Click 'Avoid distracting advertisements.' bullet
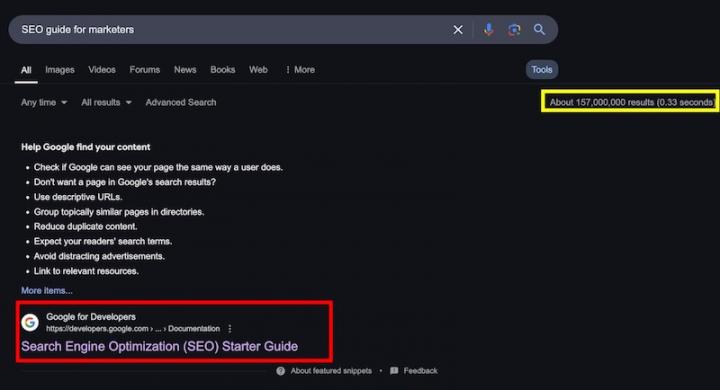720x390 pixels. pyautogui.click(x=99, y=256)
